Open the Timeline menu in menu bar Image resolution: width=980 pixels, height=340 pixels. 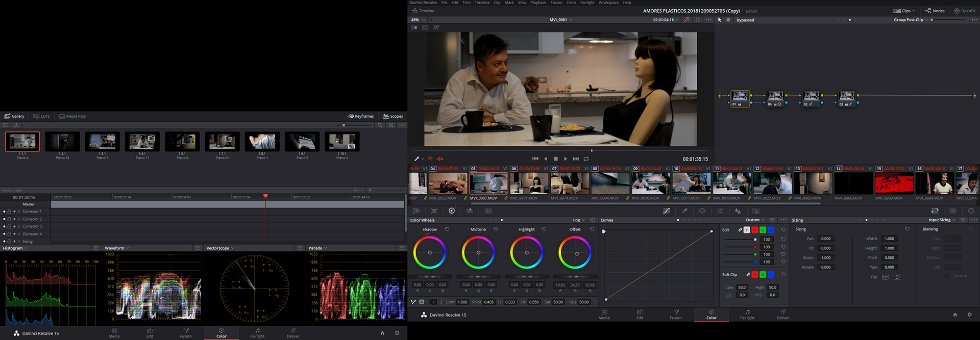tap(482, 3)
